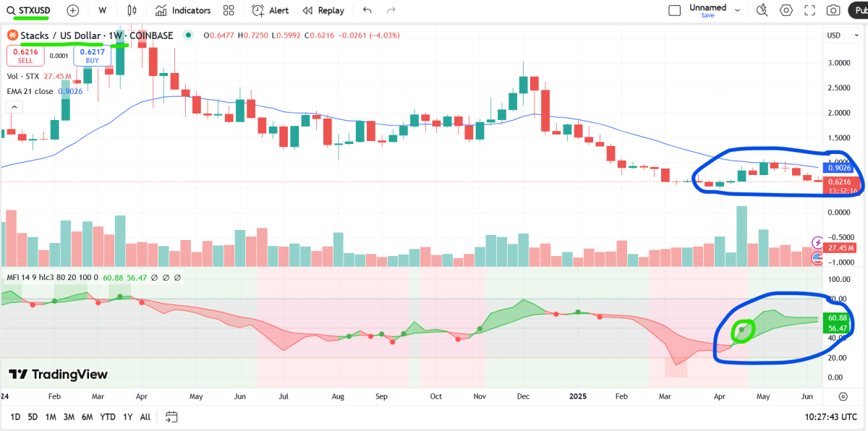Set the date range to YTD
The image size is (868, 431).
[108, 417]
